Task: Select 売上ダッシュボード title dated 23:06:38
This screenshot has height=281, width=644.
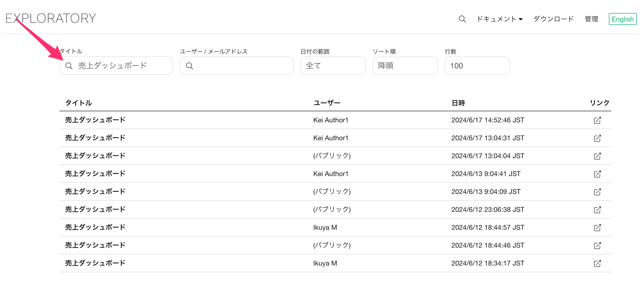Action: click(95, 209)
